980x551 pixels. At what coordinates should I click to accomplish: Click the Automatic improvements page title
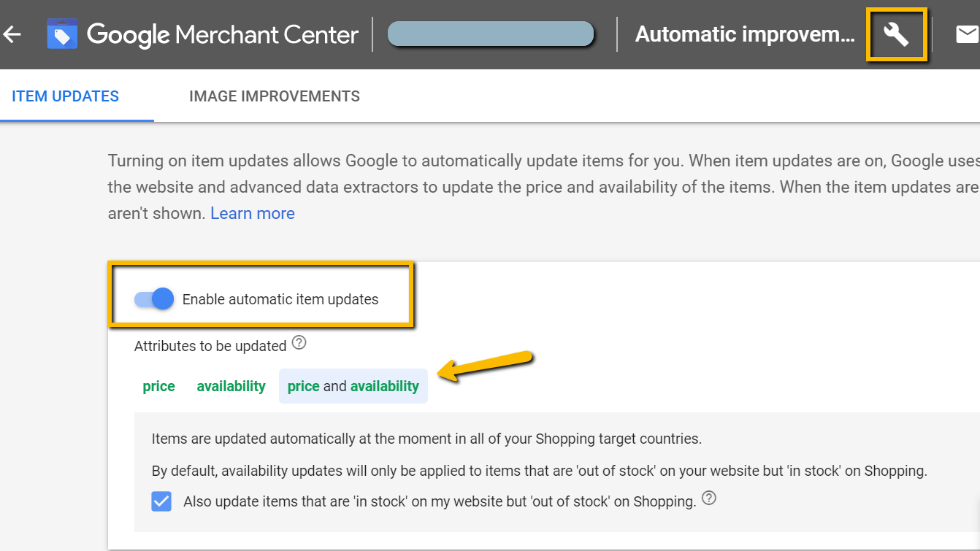[x=745, y=34]
